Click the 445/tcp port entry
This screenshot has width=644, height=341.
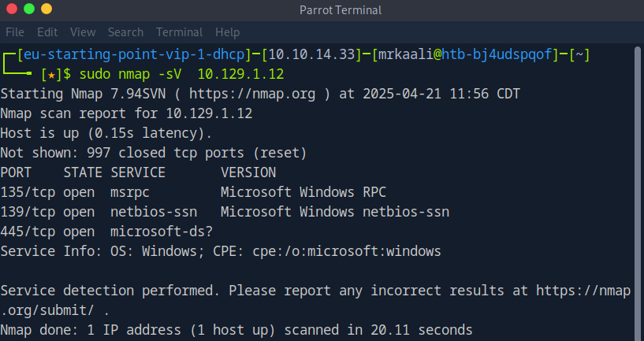28,232
